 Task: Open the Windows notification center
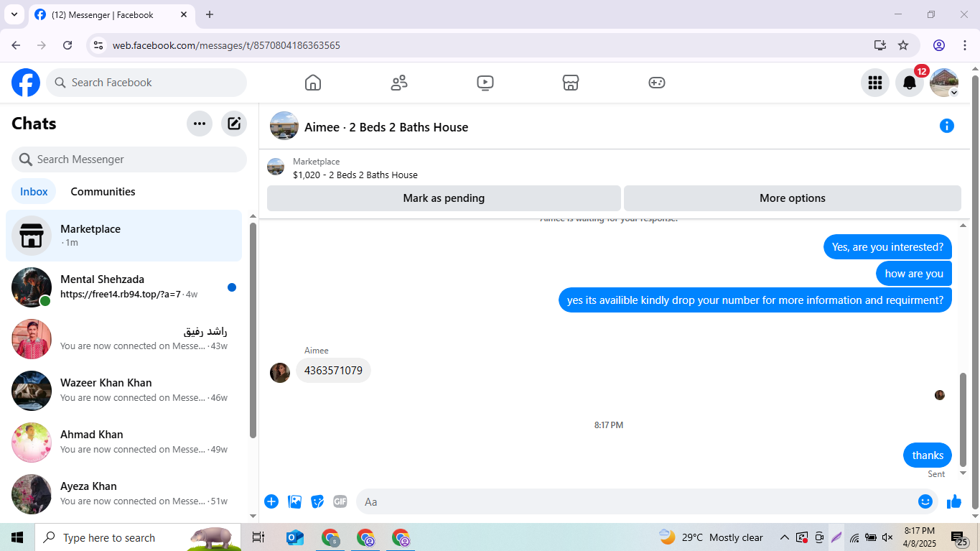pos(960,537)
